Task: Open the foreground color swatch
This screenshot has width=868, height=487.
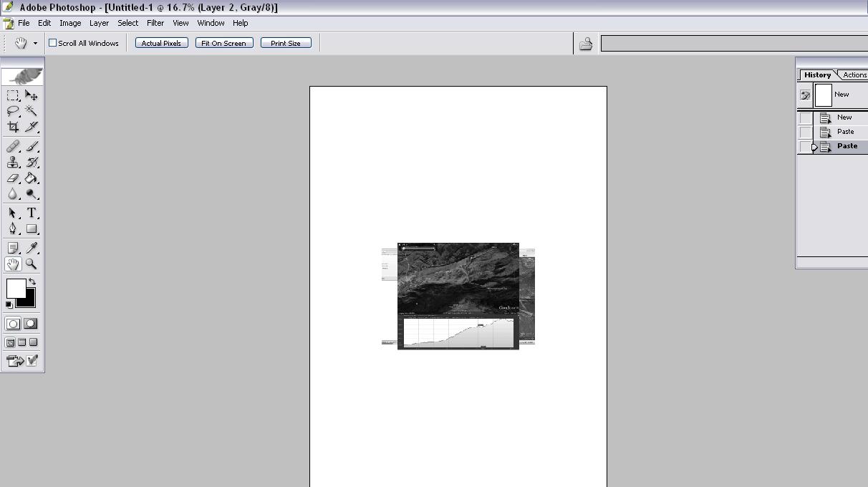Action: coord(16,288)
